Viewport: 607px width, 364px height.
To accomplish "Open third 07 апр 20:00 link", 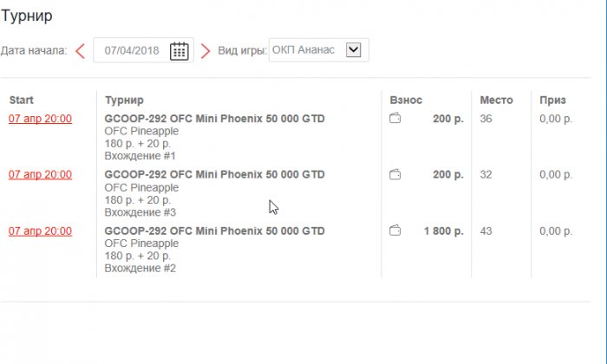I will click(40, 231).
